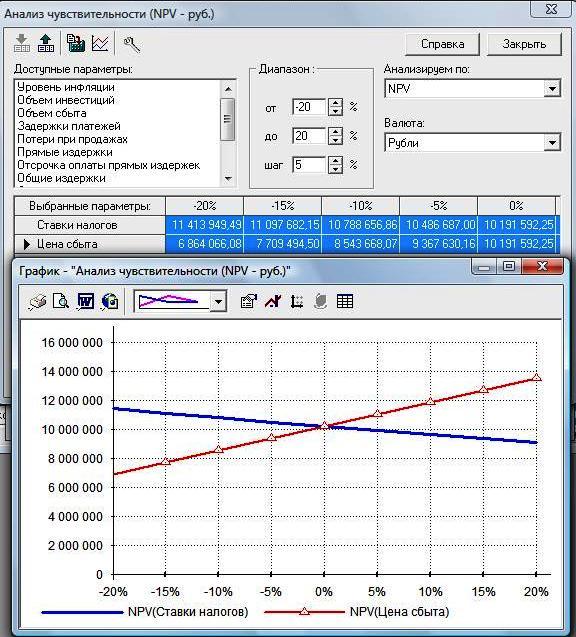This screenshot has height=637, width=576.
Task: Click the Справка button
Action: tap(442, 44)
